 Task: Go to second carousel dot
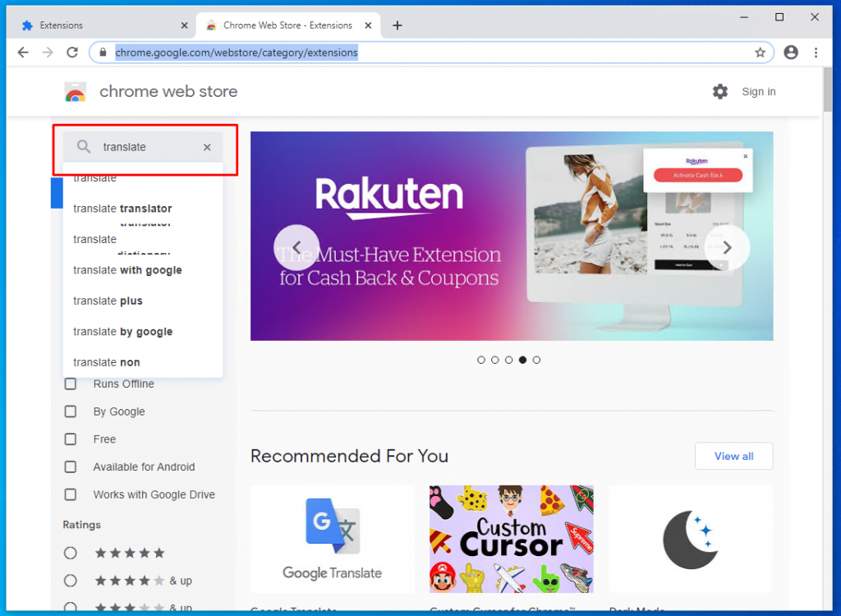495,360
